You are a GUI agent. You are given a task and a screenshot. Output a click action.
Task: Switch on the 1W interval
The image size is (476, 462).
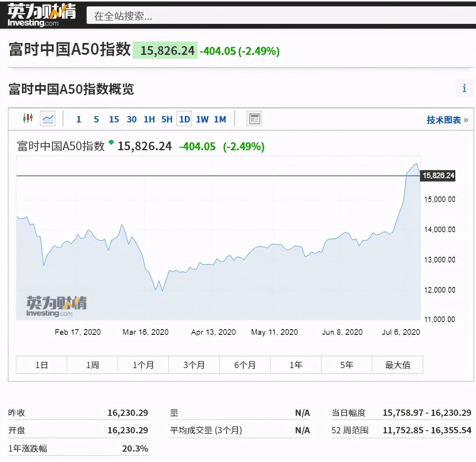tap(202, 119)
